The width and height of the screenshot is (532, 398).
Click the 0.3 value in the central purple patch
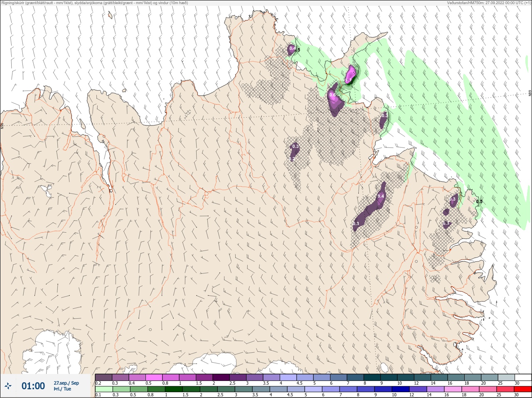pyautogui.click(x=296, y=147)
